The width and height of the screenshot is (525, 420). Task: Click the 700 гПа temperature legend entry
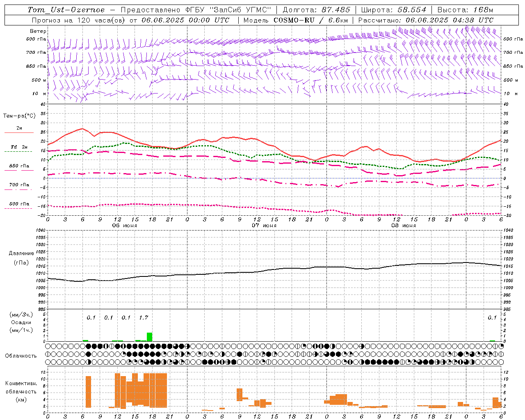pyautogui.click(x=19, y=185)
